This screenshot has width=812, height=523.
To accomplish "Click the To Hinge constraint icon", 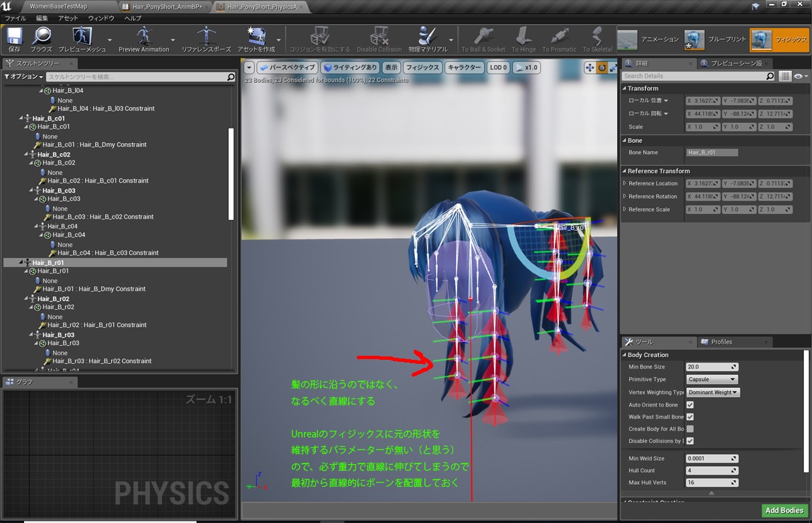I will pyautogui.click(x=523, y=36).
